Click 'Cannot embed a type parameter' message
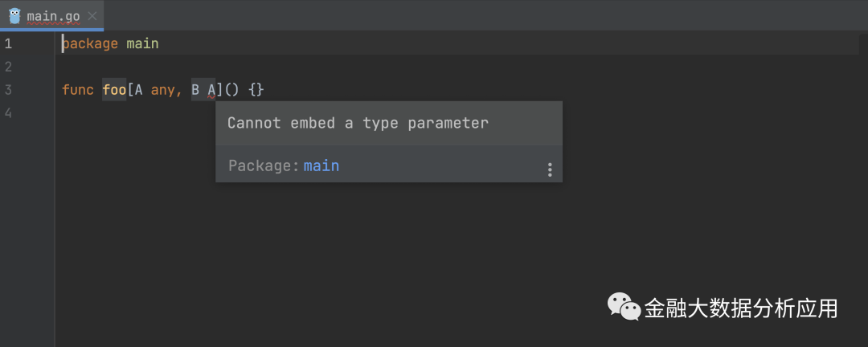Screen dimensions: 868x347 [358, 123]
